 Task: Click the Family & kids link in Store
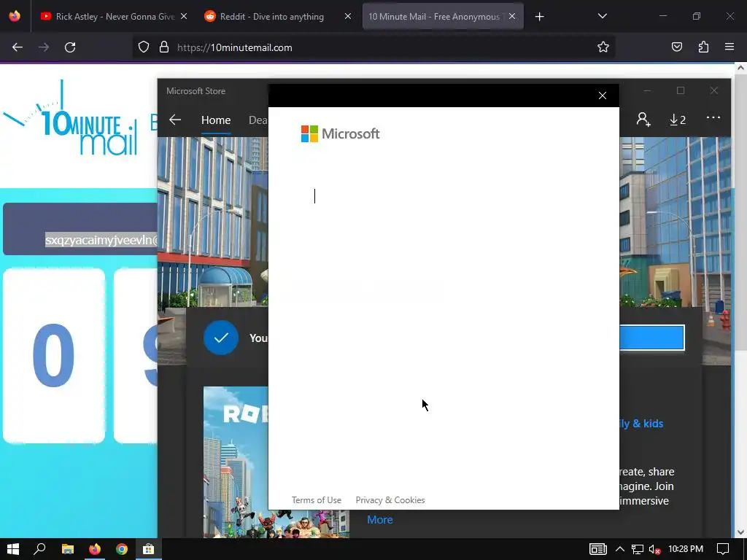[x=641, y=424]
